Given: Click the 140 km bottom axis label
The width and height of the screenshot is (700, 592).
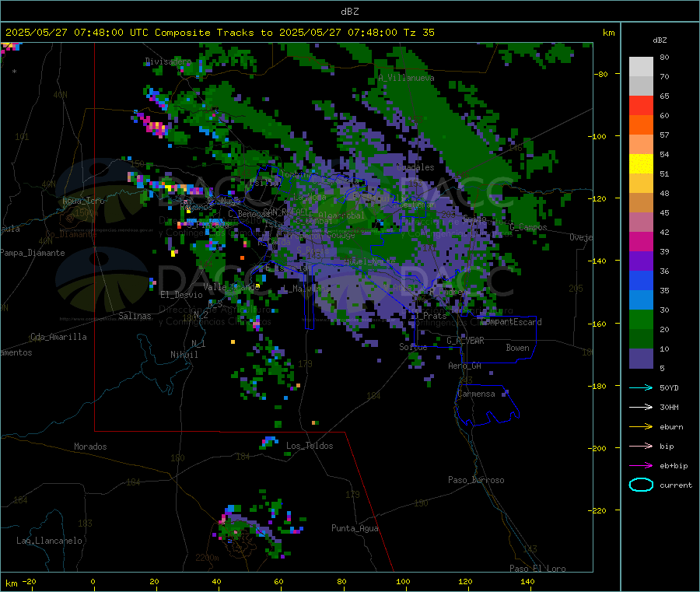Looking at the screenshot, I should coord(527,581).
